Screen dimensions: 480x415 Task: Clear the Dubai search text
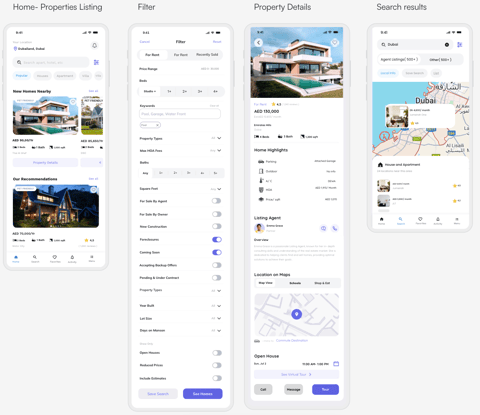(x=447, y=45)
